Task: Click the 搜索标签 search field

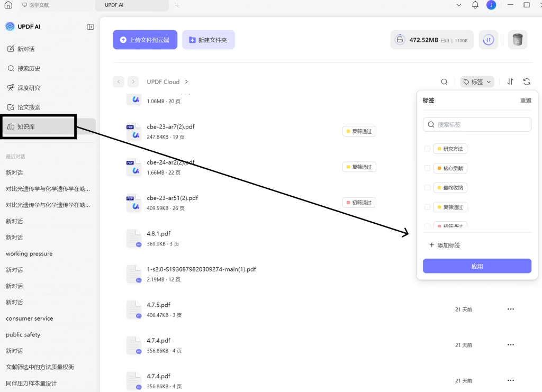Action: coord(477,124)
